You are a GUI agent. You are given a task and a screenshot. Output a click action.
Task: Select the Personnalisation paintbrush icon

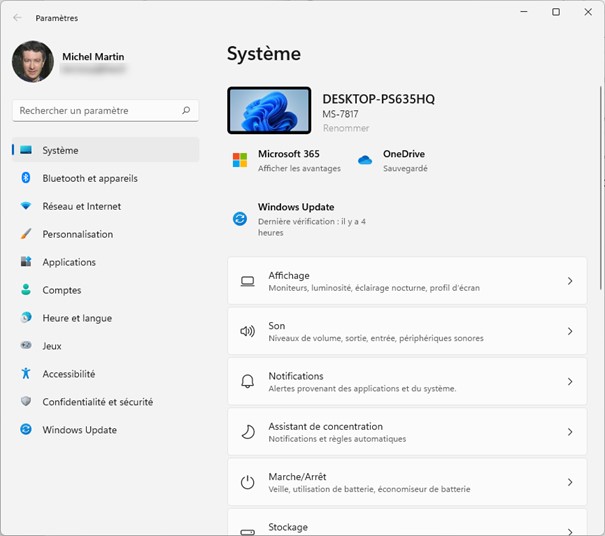click(26, 234)
